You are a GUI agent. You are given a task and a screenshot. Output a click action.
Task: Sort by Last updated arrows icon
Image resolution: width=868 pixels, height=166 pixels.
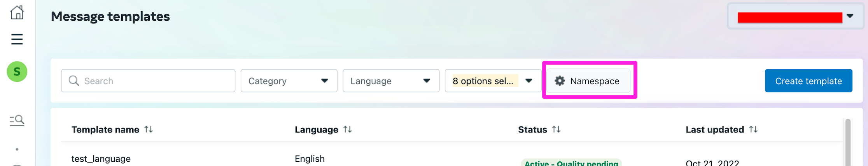click(x=753, y=129)
